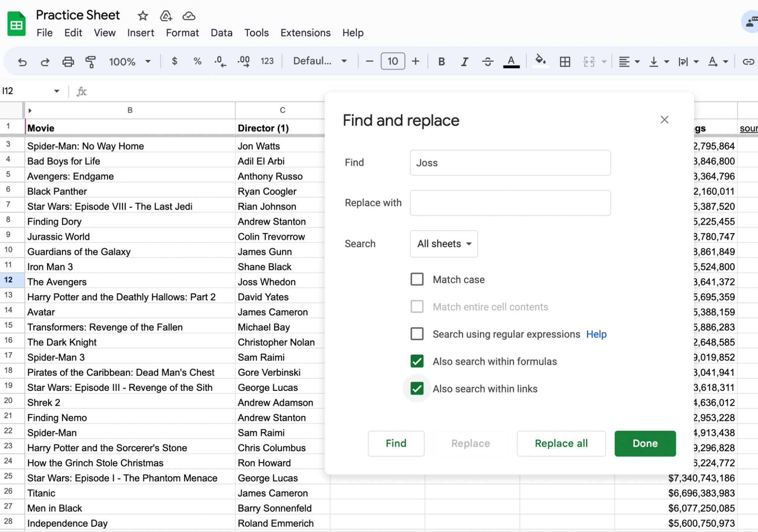Click the redo arrow icon

click(x=45, y=61)
